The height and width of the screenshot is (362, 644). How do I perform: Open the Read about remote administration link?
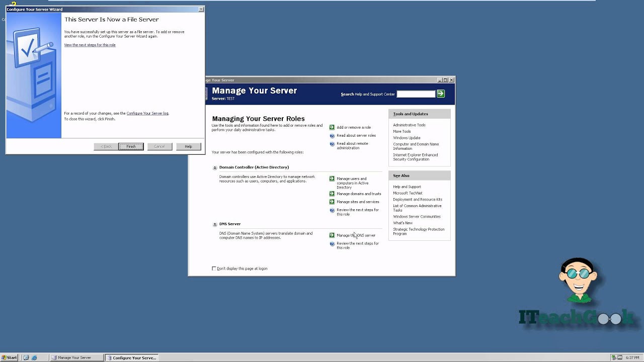(352, 146)
